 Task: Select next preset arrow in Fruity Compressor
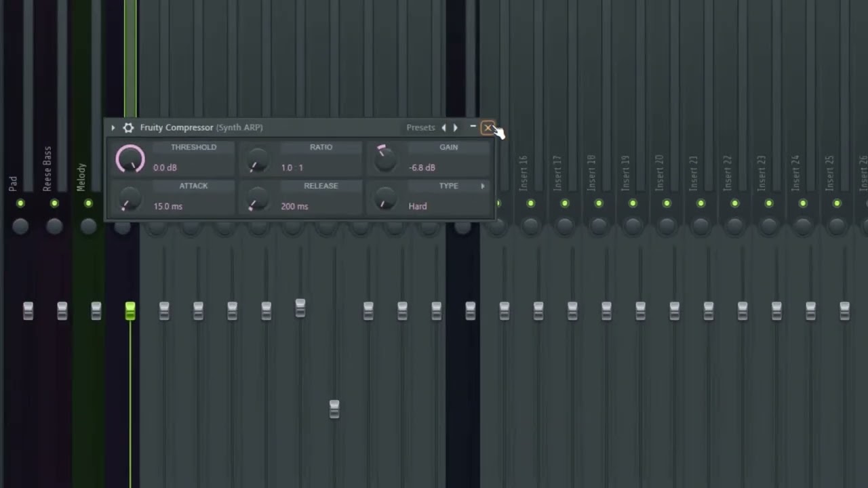456,127
